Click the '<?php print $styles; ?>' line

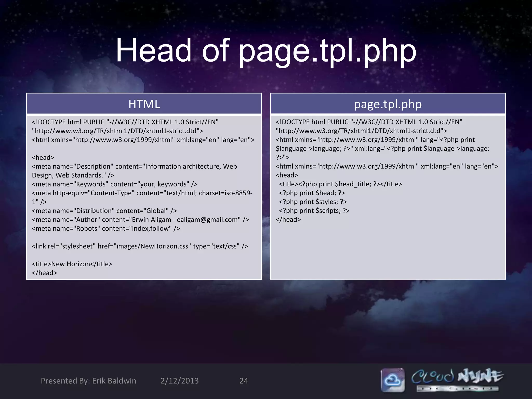tap(313, 202)
